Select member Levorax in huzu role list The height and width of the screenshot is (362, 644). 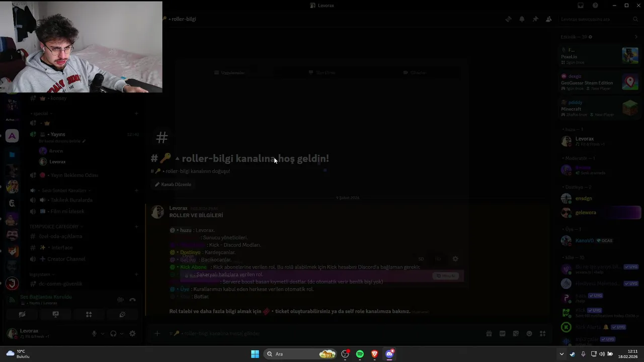pos(600,141)
